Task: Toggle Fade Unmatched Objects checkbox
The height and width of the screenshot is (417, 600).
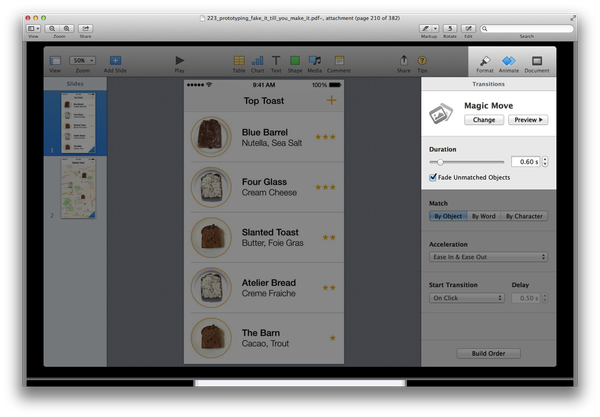Action: click(433, 177)
